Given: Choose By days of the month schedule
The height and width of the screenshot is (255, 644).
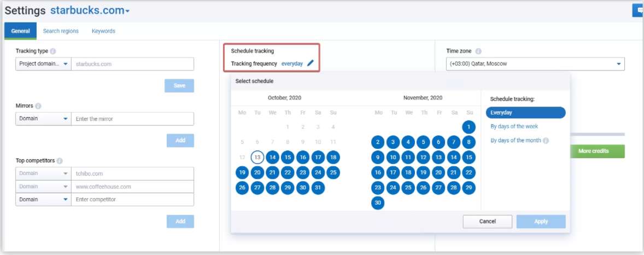Looking at the screenshot, I should [516, 141].
